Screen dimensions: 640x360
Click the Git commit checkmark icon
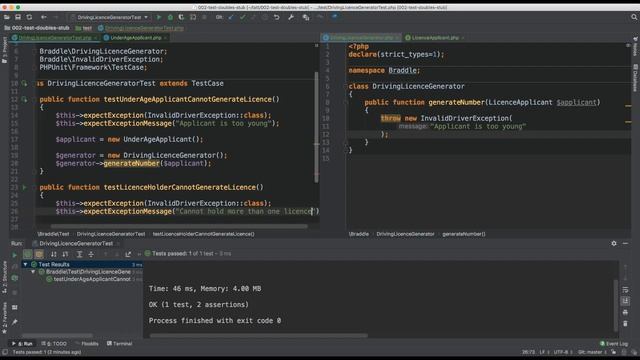[x=242, y=17]
